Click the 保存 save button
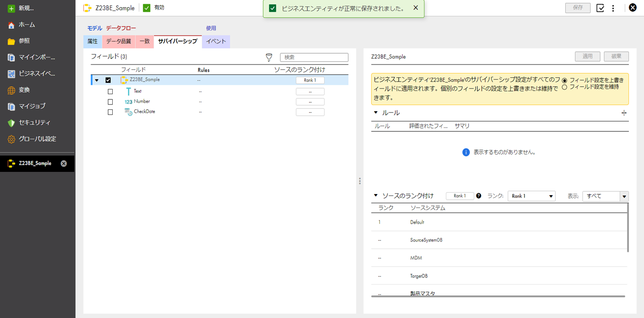This screenshot has height=318, width=644. 578,8
